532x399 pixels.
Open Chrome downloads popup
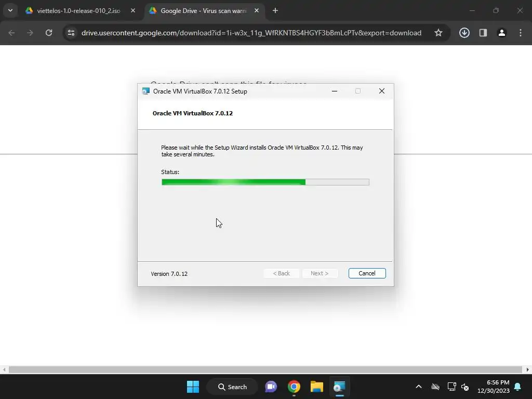(464, 33)
